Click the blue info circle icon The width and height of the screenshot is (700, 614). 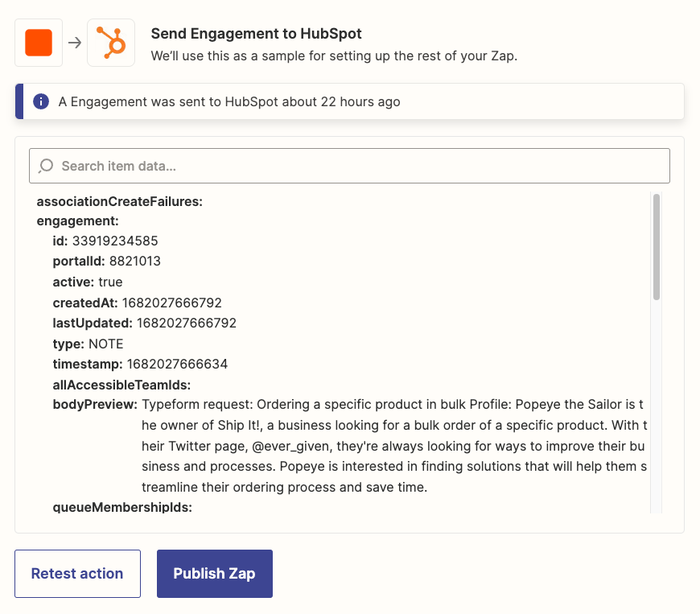pyautogui.click(x=41, y=101)
